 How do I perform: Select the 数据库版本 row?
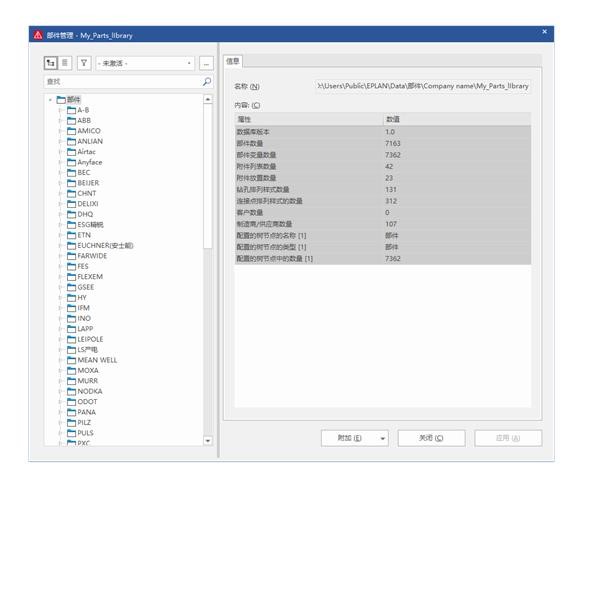click(x=383, y=132)
